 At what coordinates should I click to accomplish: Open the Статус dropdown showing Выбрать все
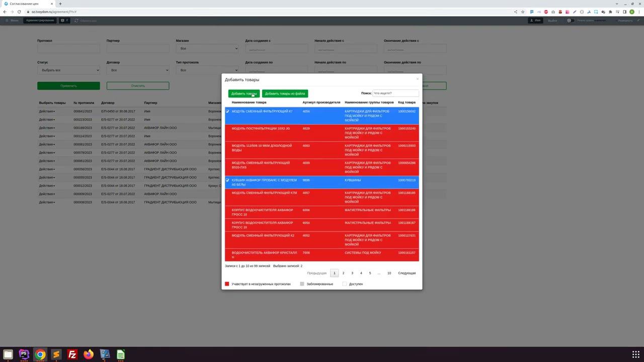pyautogui.click(x=68, y=70)
